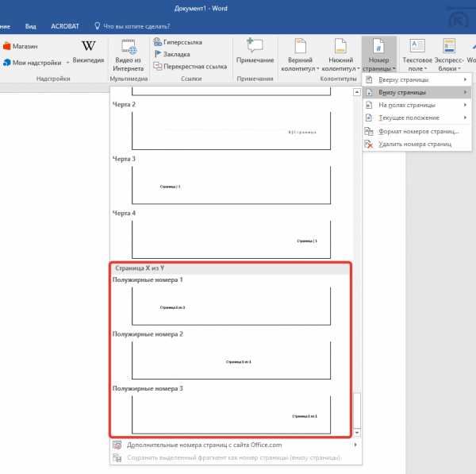Viewport: 476px width, 474px height.
Task: Choose the Полужирные номера 2 preview
Action: pos(230,360)
